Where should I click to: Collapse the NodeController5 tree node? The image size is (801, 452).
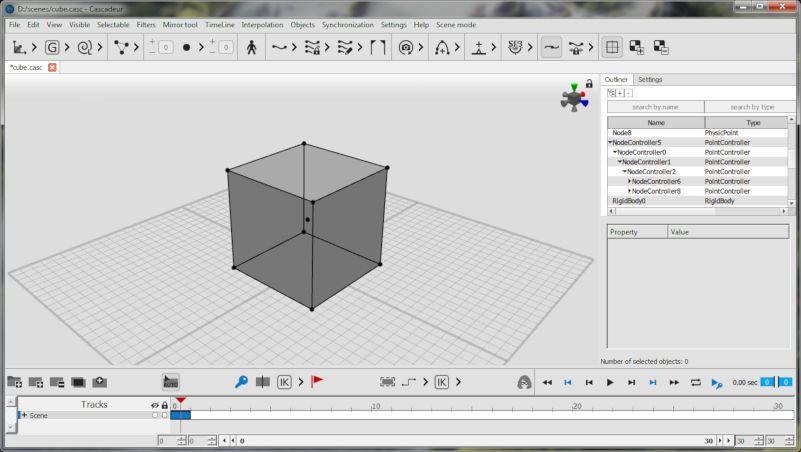pyautogui.click(x=610, y=142)
